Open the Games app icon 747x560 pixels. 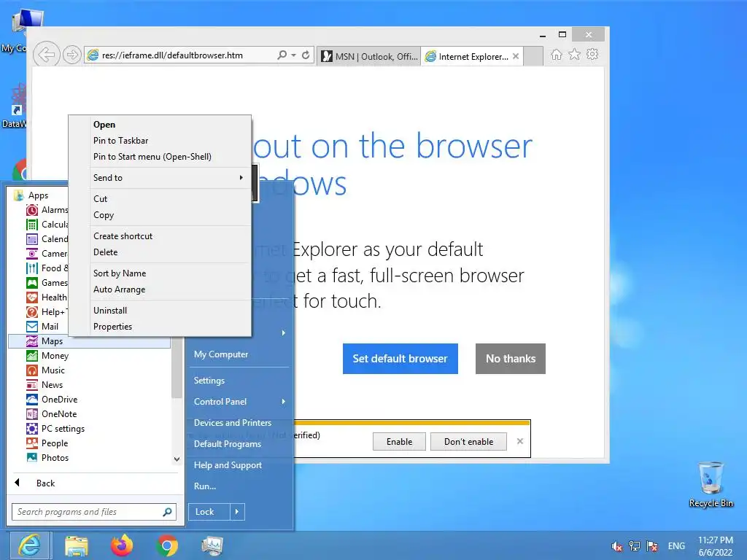click(x=32, y=283)
